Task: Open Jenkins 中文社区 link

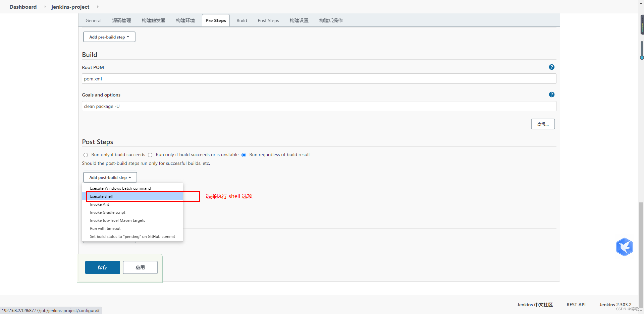Action: click(535, 305)
